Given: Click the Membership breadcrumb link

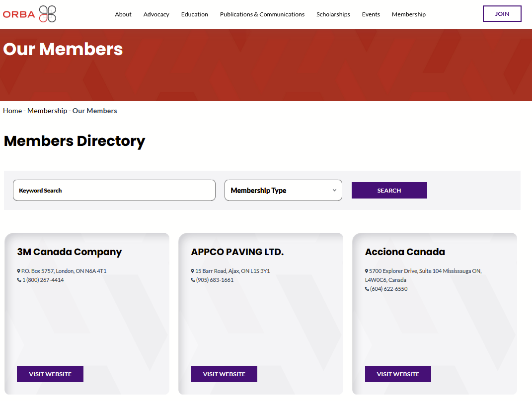Looking at the screenshot, I should click(47, 111).
